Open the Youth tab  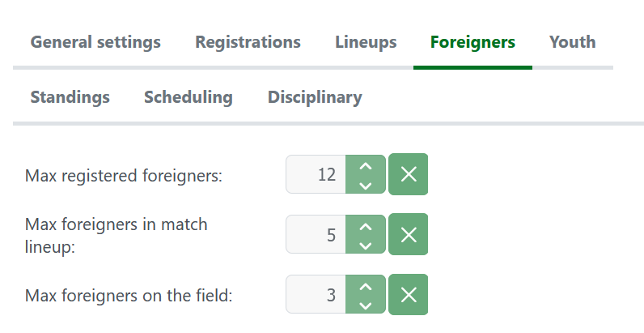[572, 42]
